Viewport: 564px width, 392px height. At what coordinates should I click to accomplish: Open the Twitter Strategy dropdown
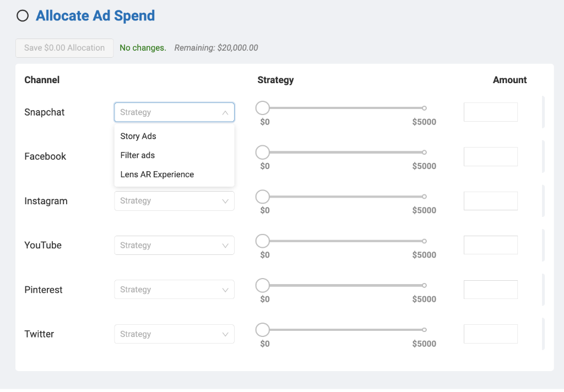(174, 334)
